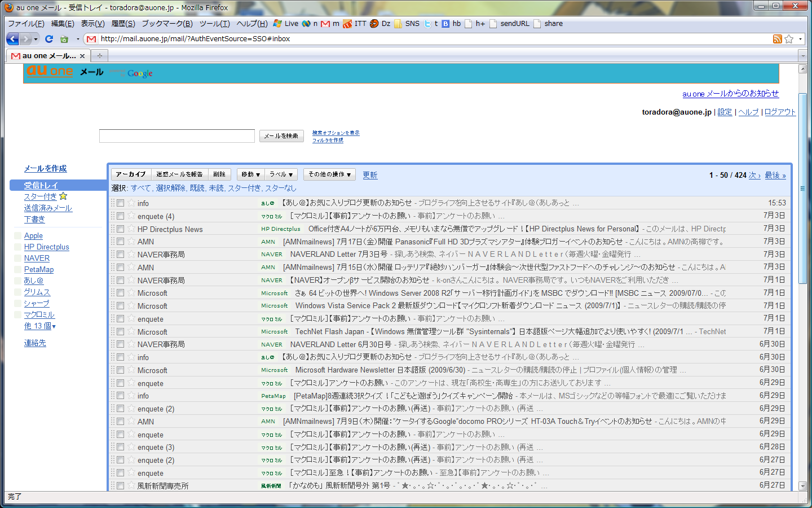
Task: Select Microsoft Hardware Newsletter checkbox
Action: (120, 370)
